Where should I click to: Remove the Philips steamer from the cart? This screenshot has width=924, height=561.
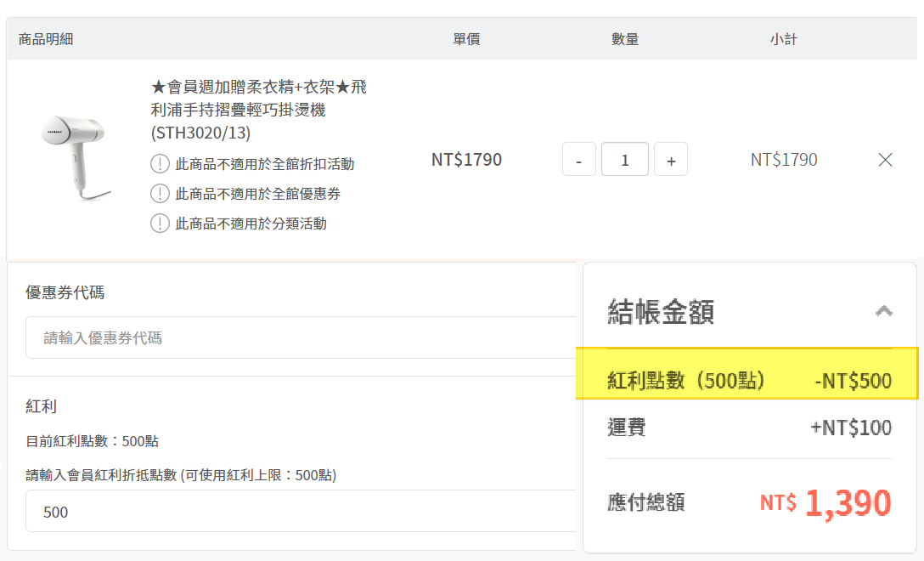pyautogui.click(x=885, y=160)
